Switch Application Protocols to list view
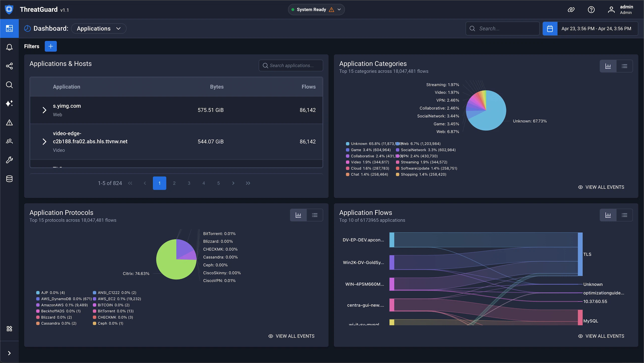The height and width of the screenshot is (363, 644). [315, 215]
